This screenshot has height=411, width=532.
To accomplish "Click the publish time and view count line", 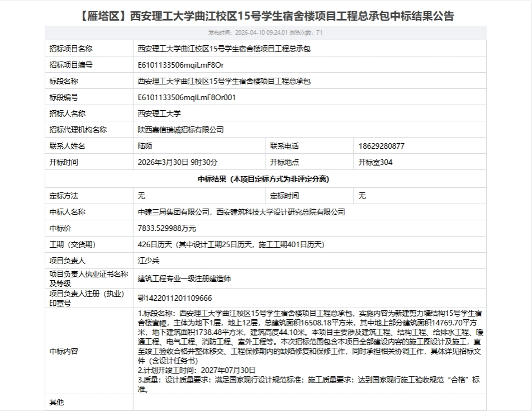I will click(265, 32).
